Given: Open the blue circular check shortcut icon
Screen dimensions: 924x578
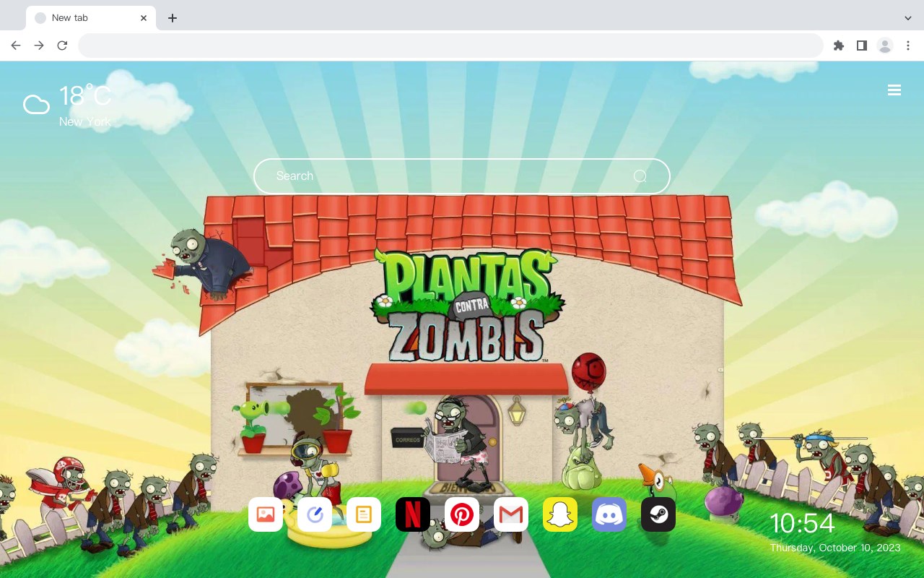Looking at the screenshot, I should pos(315,514).
